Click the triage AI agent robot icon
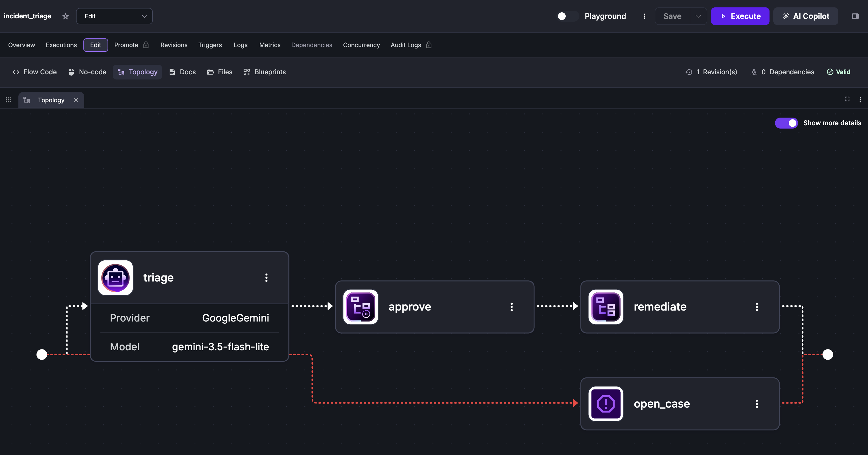This screenshot has width=868, height=455. (x=115, y=278)
